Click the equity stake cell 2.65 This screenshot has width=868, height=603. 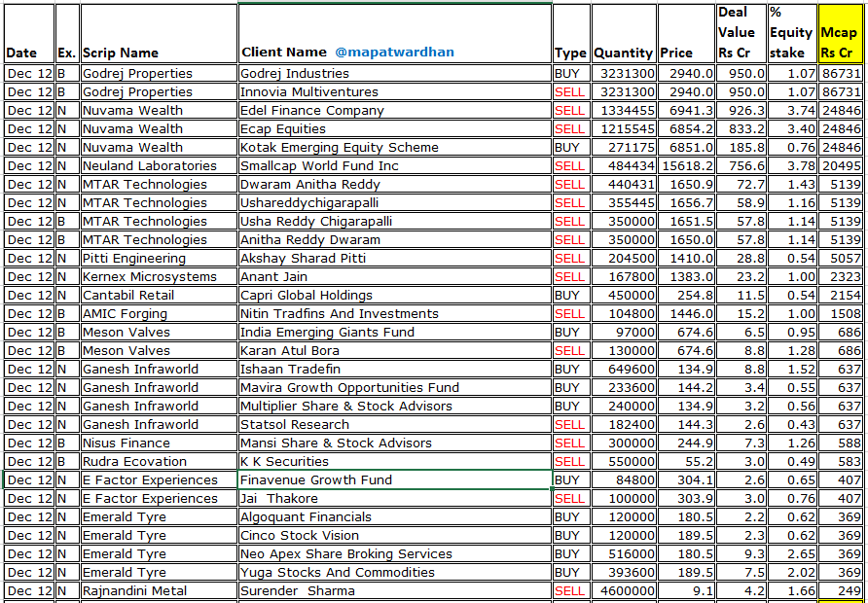click(792, 553)
